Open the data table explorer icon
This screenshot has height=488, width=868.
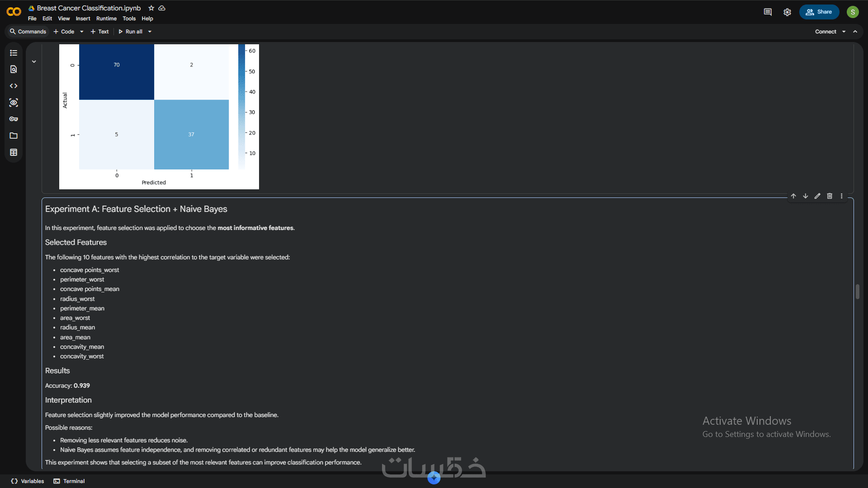coord(14,152)
